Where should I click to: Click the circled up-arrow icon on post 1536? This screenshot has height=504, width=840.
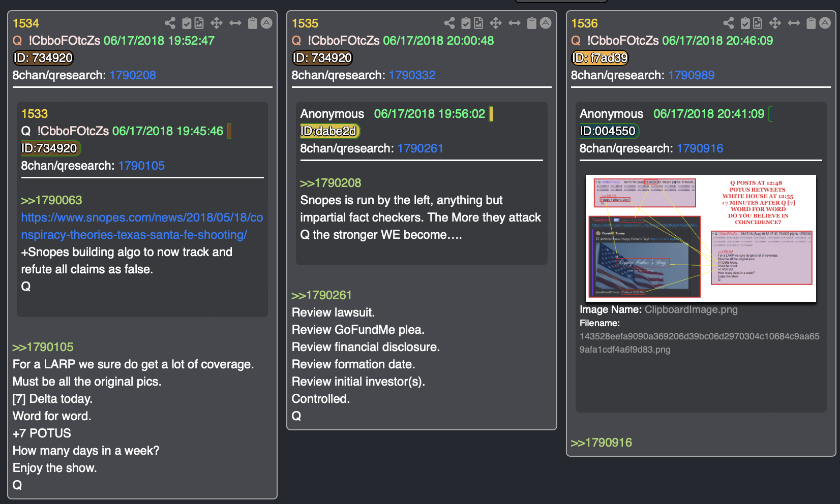[825, 23]
